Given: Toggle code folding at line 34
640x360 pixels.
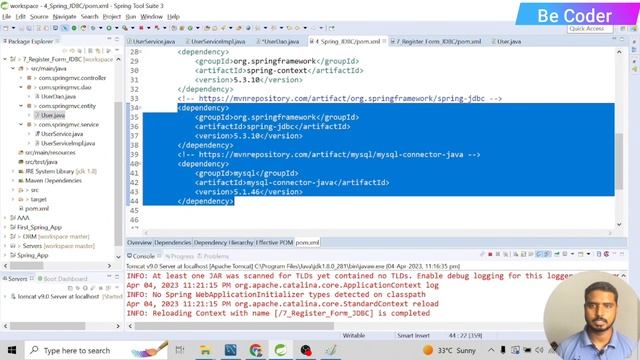Looking at the screenshot, I should click(140, 108).
